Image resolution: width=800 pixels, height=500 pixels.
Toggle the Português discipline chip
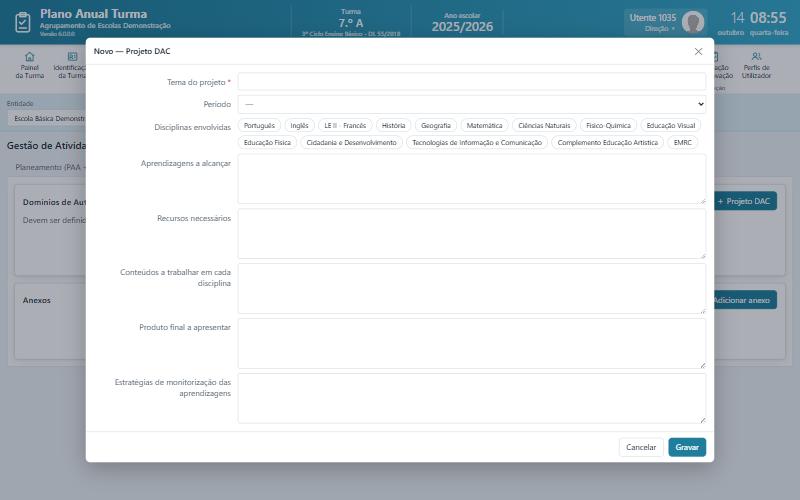259,126
